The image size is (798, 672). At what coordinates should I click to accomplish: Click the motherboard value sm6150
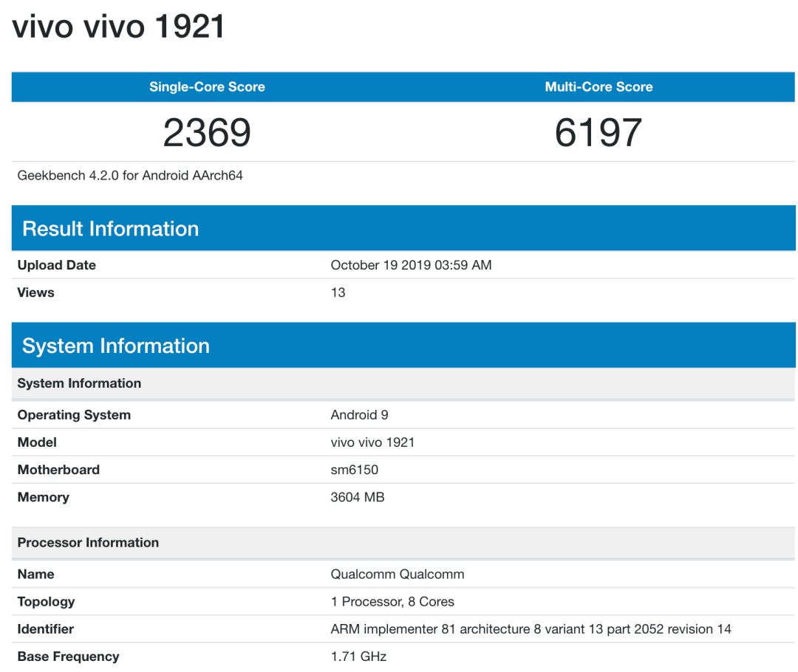pyautogui.click(x=354, y=470)
